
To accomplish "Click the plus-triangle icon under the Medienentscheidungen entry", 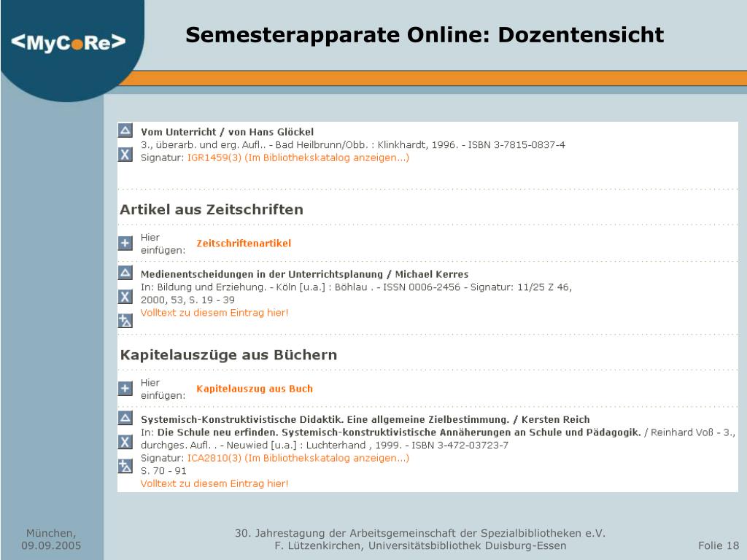I will [x=125, y=321].
